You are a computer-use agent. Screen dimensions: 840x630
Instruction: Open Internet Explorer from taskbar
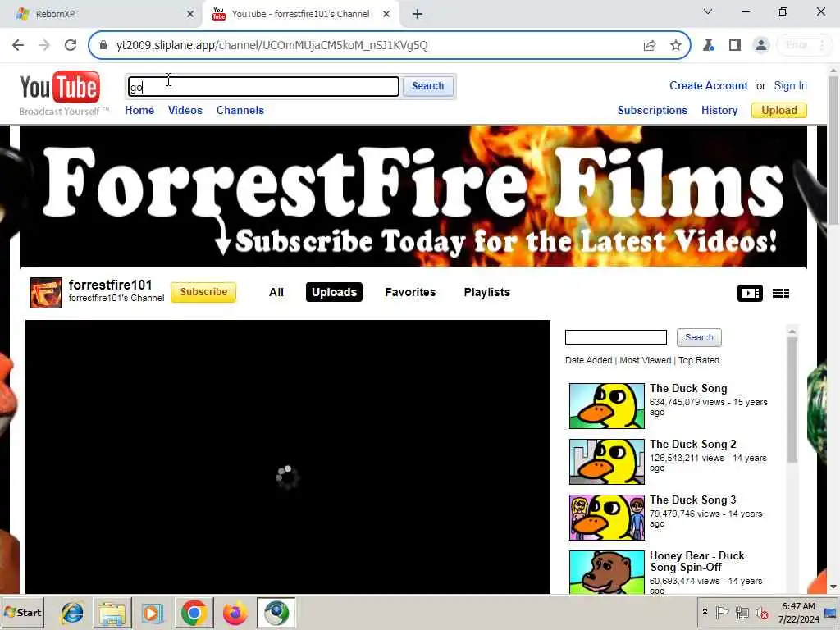point(72,612)
